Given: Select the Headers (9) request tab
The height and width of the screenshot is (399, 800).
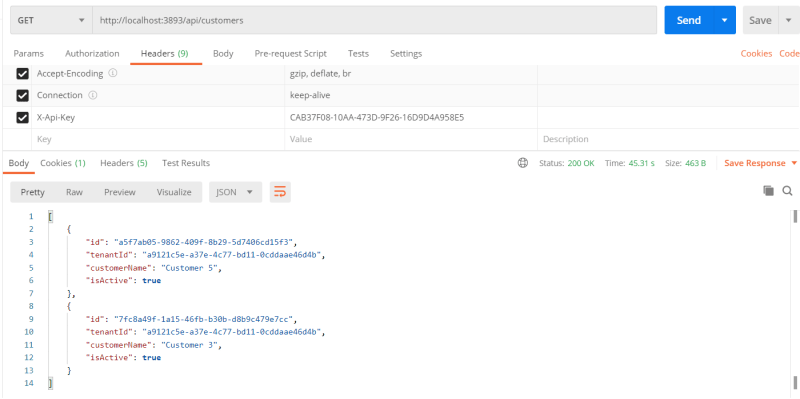Looking at the screenshot, I should pos(165,54).
